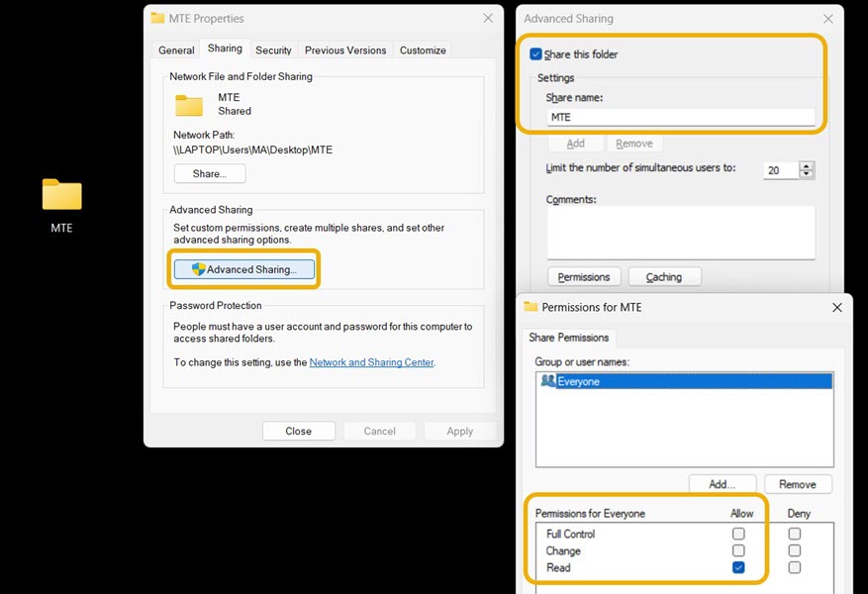Open the Share Permissions tab
Screen dimensions: 868x594
tap(568, 337)
